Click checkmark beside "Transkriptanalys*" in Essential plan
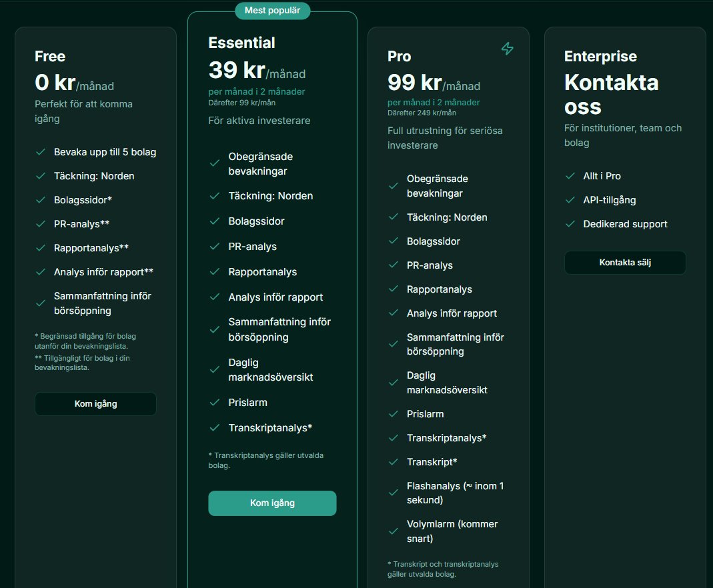The image size is (713, 588). (215, 427)
